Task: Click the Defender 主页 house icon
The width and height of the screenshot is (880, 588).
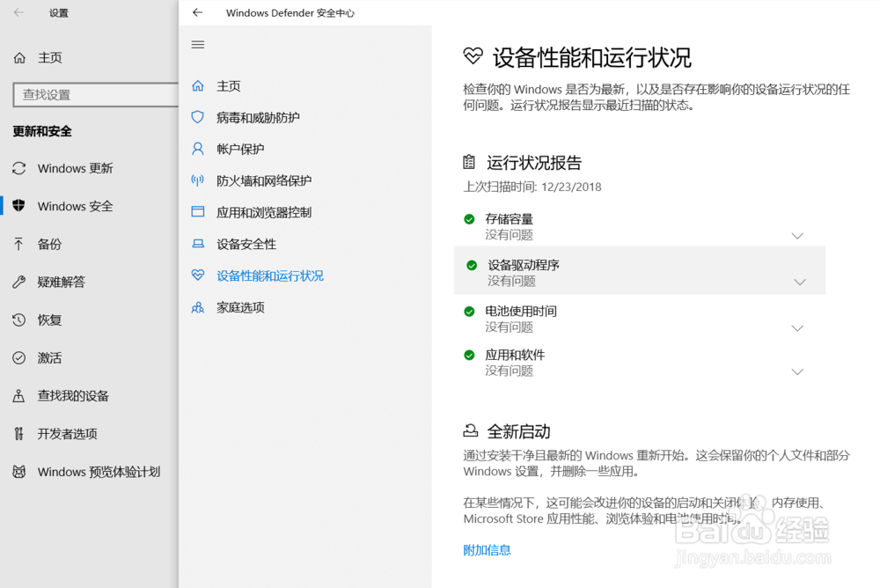Action: tap(197, 86)
